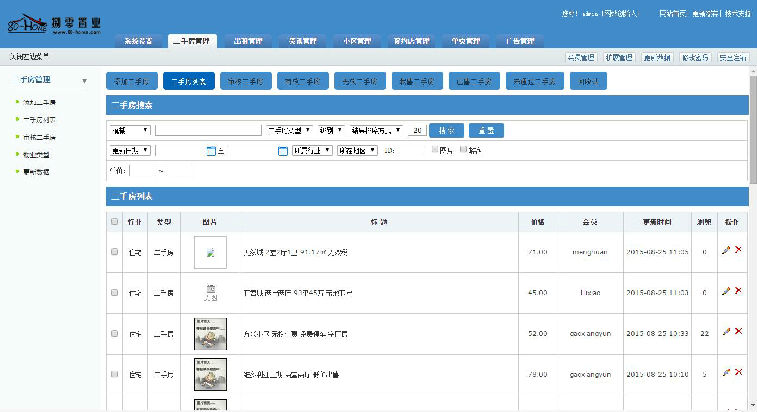The image size is (757, 412).
Task: Open 添加二手房 in the left sidebar
Action: (x=39, y=102)
